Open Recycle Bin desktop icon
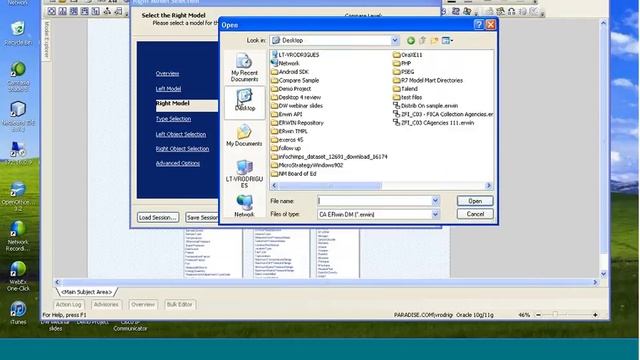Viewport: 640px width, 360px height. [x=18, y=33]
